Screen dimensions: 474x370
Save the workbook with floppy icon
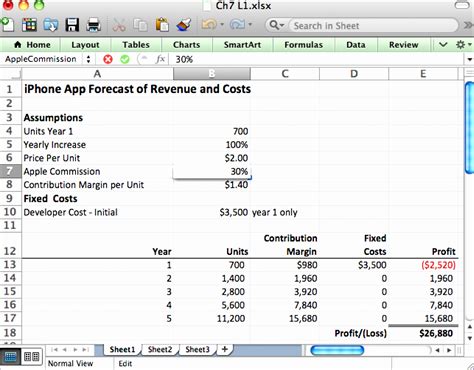pos(72,25)
